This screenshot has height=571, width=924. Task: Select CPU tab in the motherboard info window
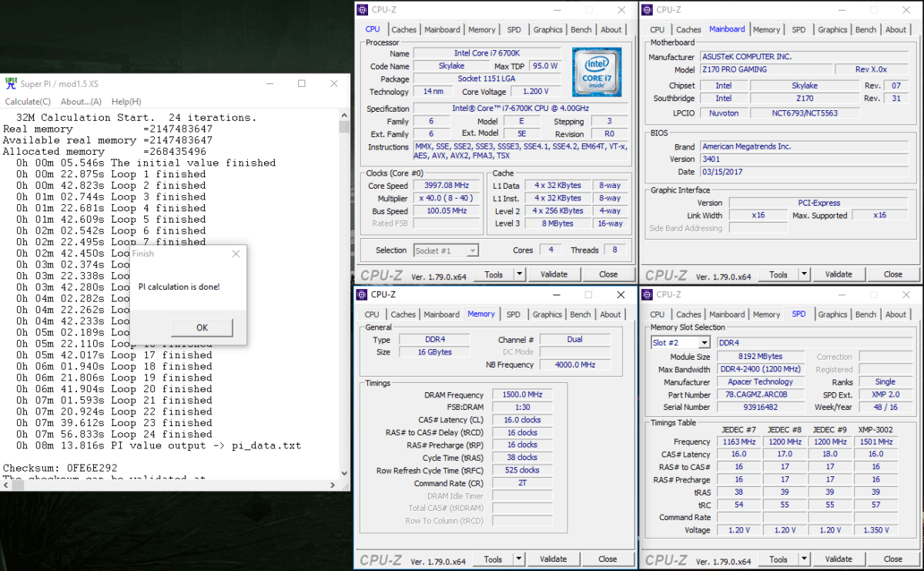(657, 30)
